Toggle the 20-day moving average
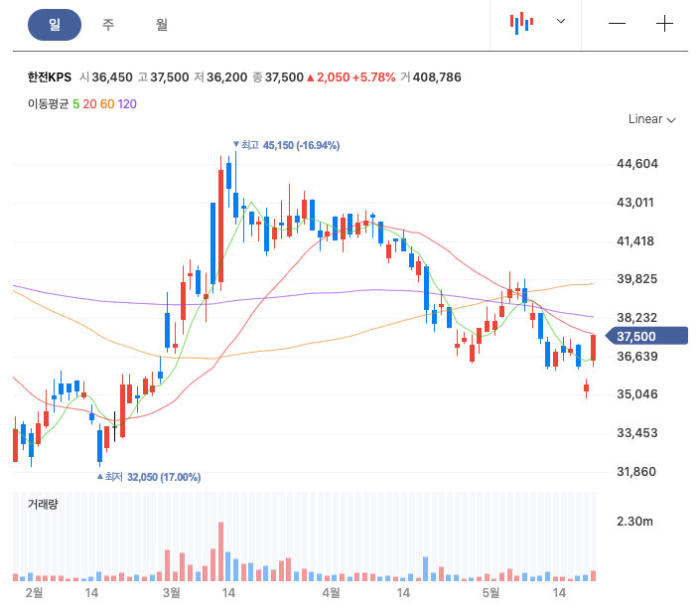 89,104
